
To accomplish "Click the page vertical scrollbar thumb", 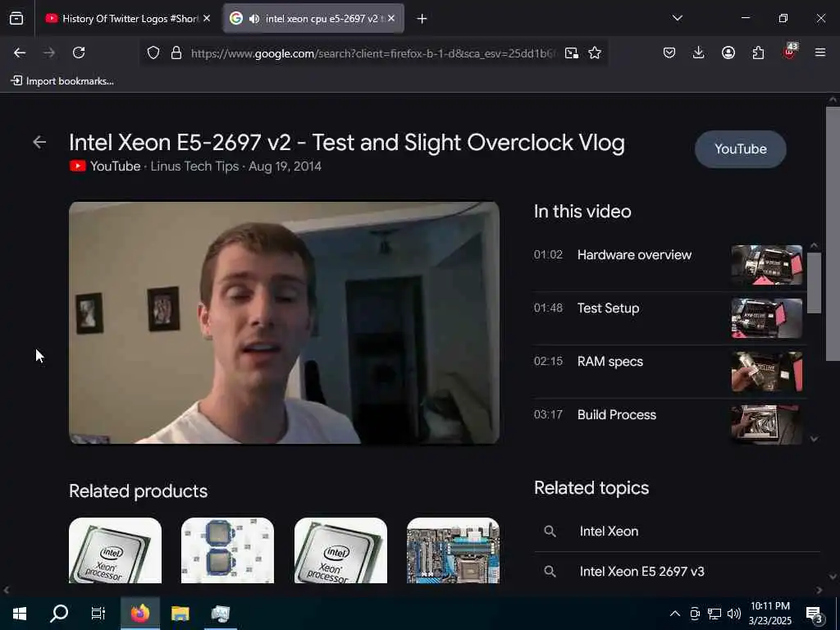I will [x=833, y=233].
